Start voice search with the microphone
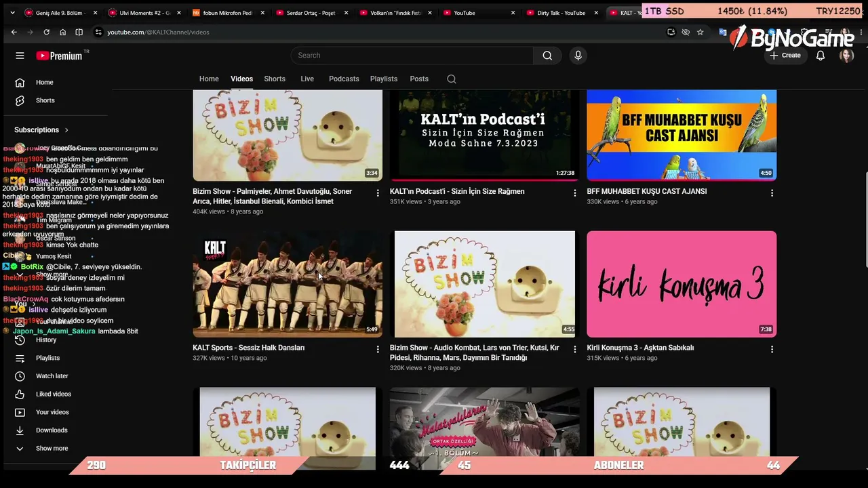Screen dimensions: 868x488 (578, 56)
